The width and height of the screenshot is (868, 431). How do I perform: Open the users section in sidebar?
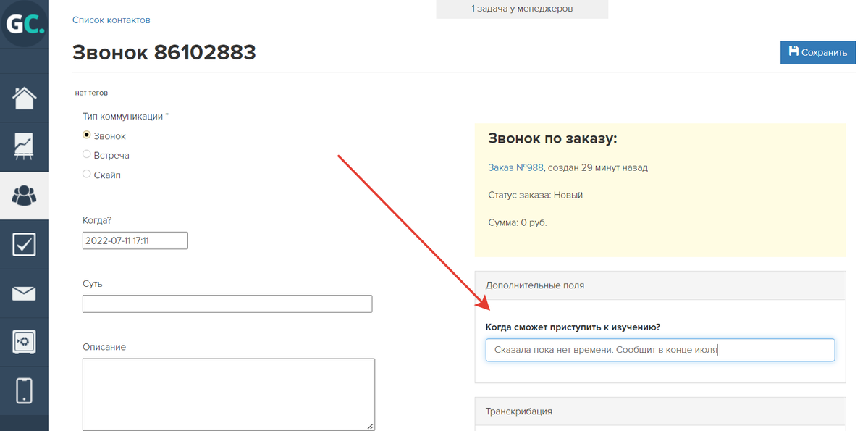click(x=25, y=196)
